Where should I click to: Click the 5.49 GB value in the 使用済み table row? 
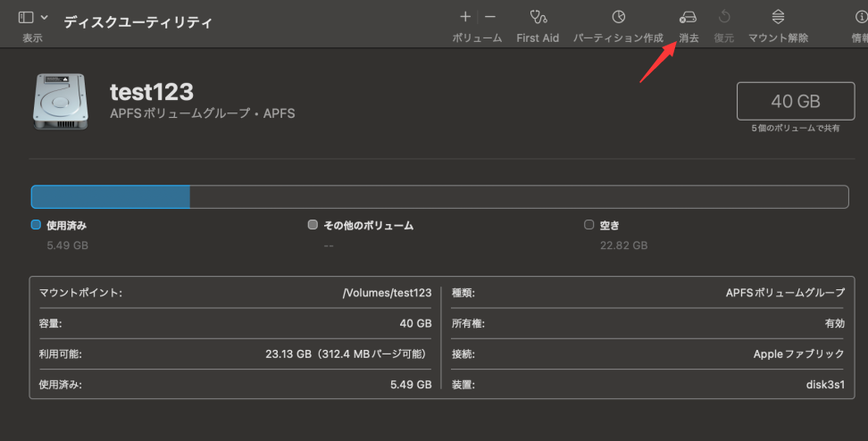pos(411,385)
